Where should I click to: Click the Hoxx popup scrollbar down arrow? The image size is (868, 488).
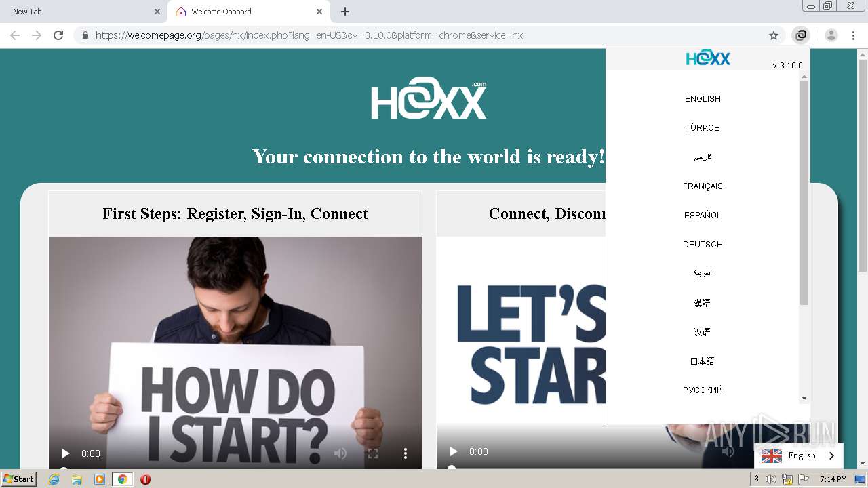804,399
